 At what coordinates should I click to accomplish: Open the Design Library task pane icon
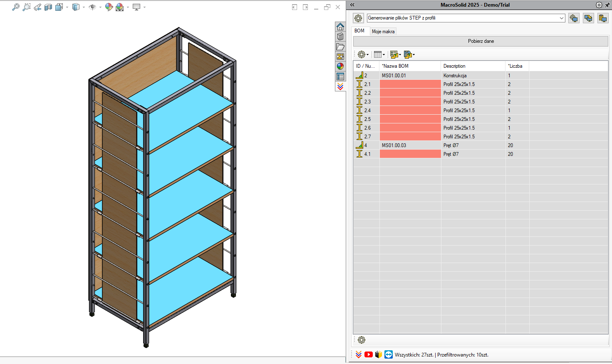(x=340, y=37)
